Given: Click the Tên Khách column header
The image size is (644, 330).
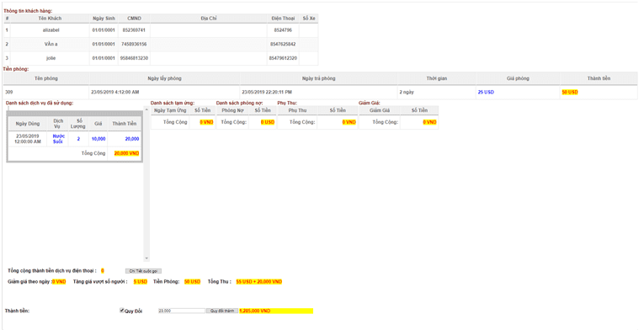Looking at the screenshot, I should [x=50, y=19].
